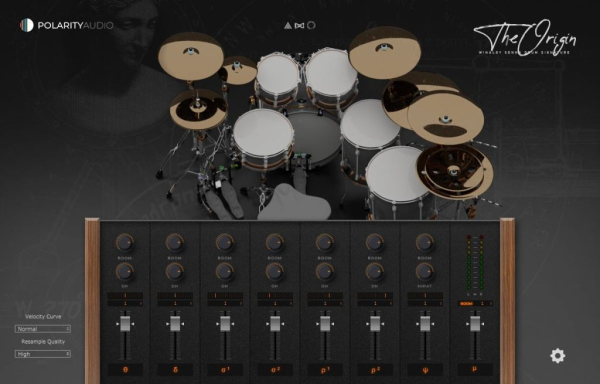Select the μ master channel label
This screenshot has width=600, height=384.
pyautogui.click(x=475, y=369)
